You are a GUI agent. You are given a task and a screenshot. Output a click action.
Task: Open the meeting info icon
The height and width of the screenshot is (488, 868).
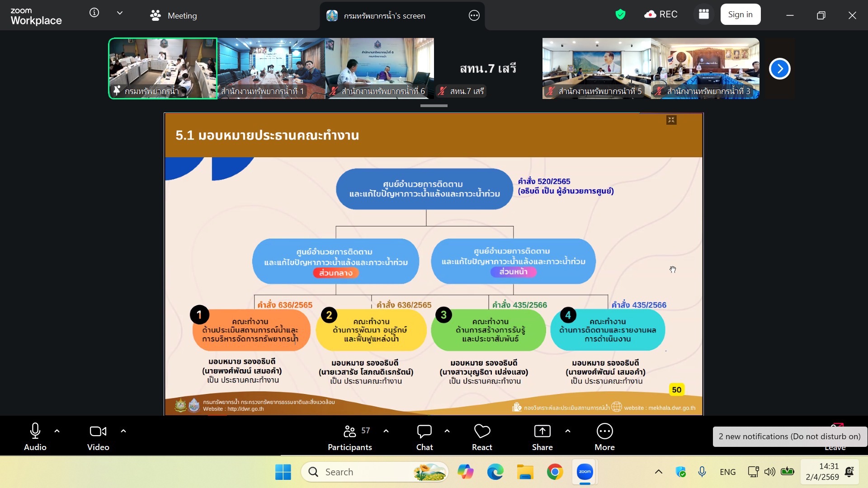click(x=94, y=13)
